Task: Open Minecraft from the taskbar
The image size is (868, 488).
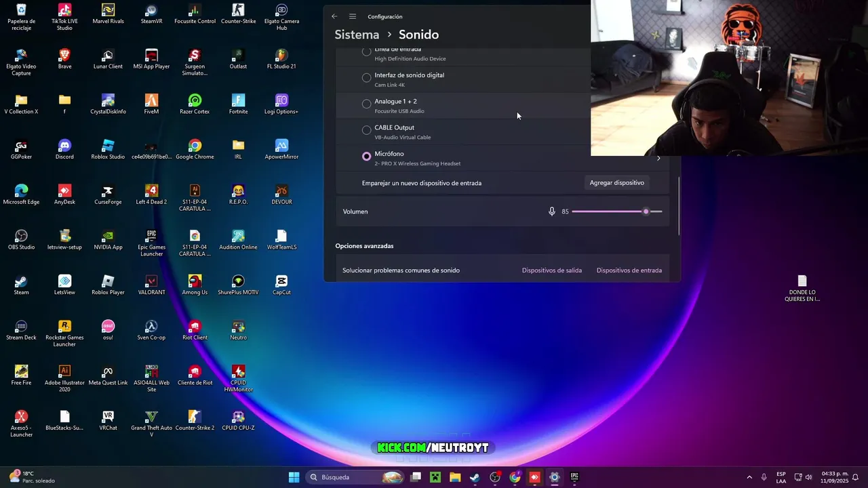Action: pos(435,477)
